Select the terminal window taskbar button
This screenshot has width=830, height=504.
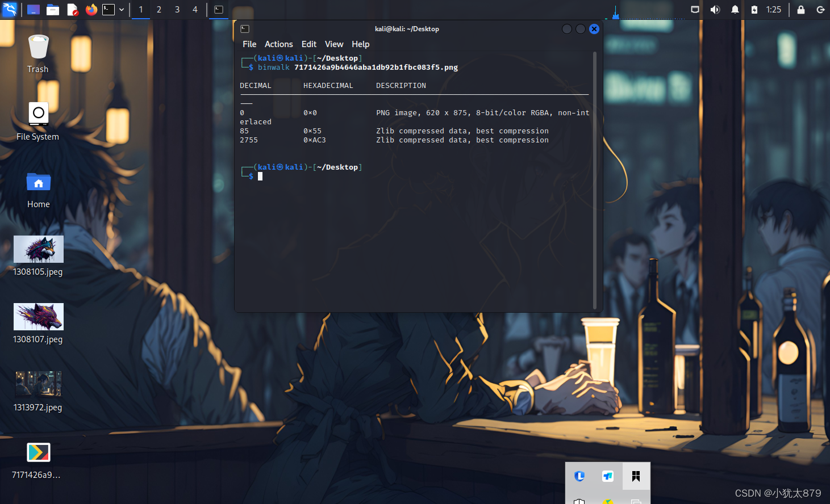[x=219, y=10]
